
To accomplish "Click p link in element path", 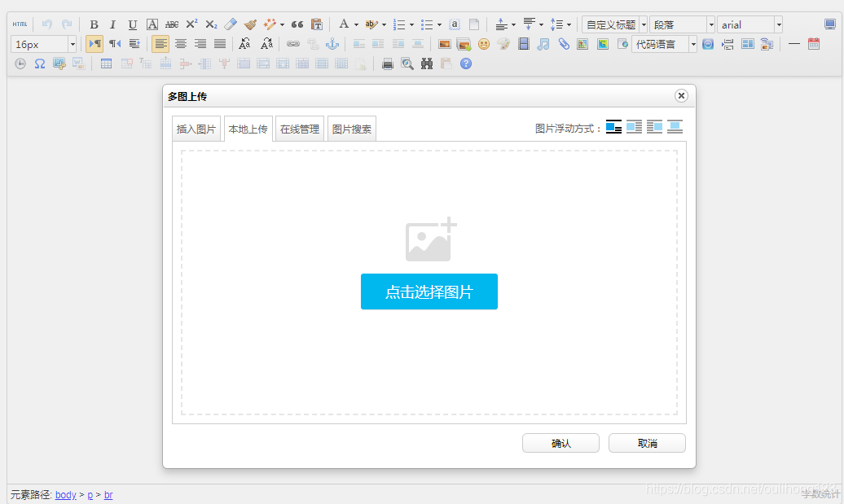I will click(90, 494).
